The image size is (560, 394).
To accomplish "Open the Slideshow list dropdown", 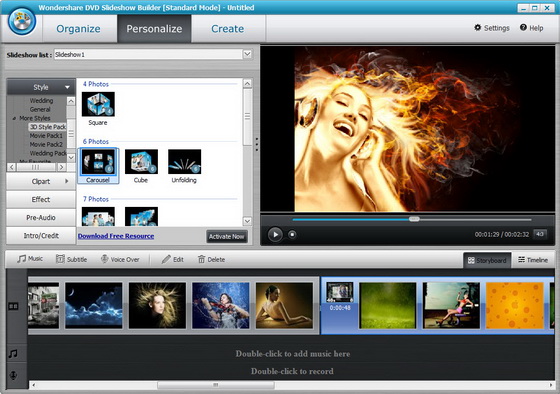I will click(x=247, y=54).
